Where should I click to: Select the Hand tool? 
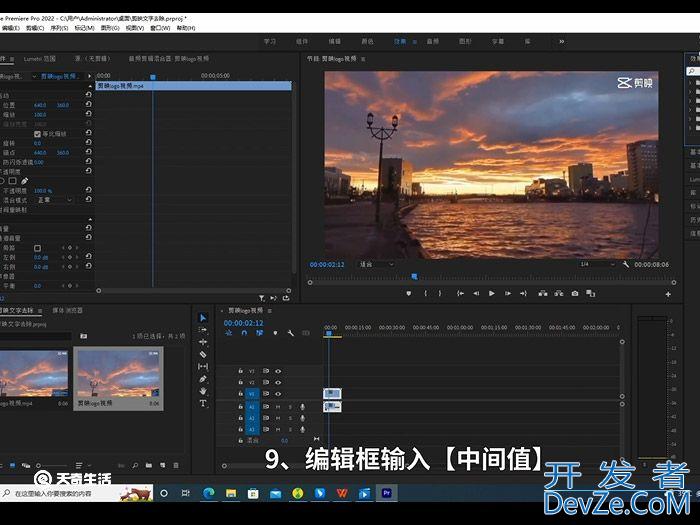(x=203, y=391)
